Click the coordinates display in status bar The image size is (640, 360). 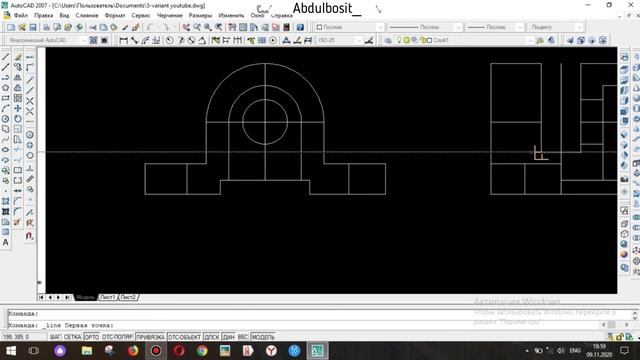(24, 337)
